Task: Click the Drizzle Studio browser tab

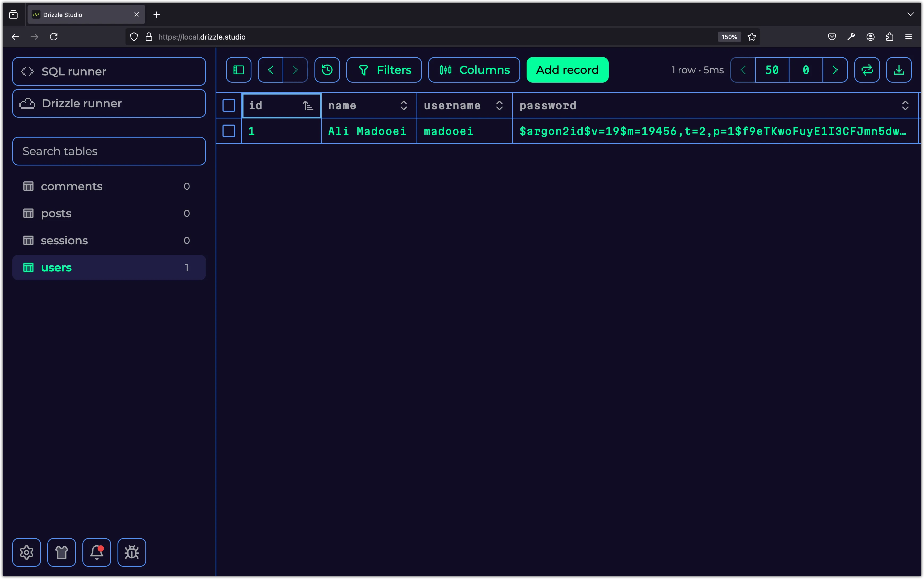Action: pos(86,15)
